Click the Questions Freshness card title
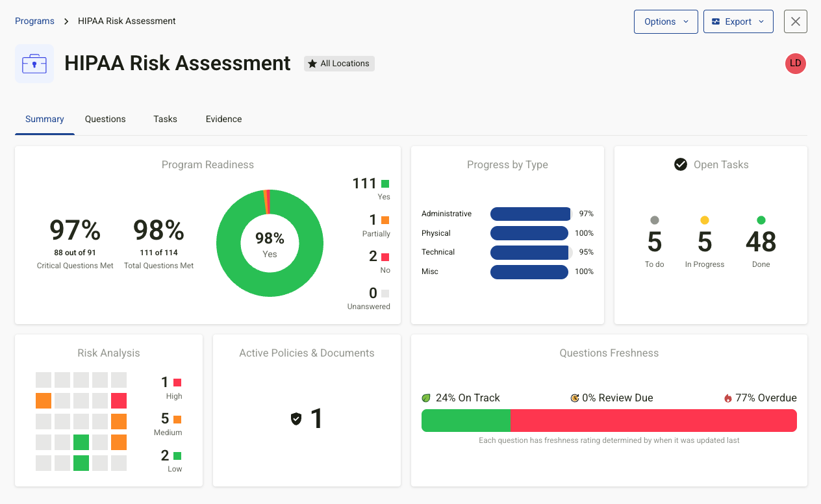 609,353
